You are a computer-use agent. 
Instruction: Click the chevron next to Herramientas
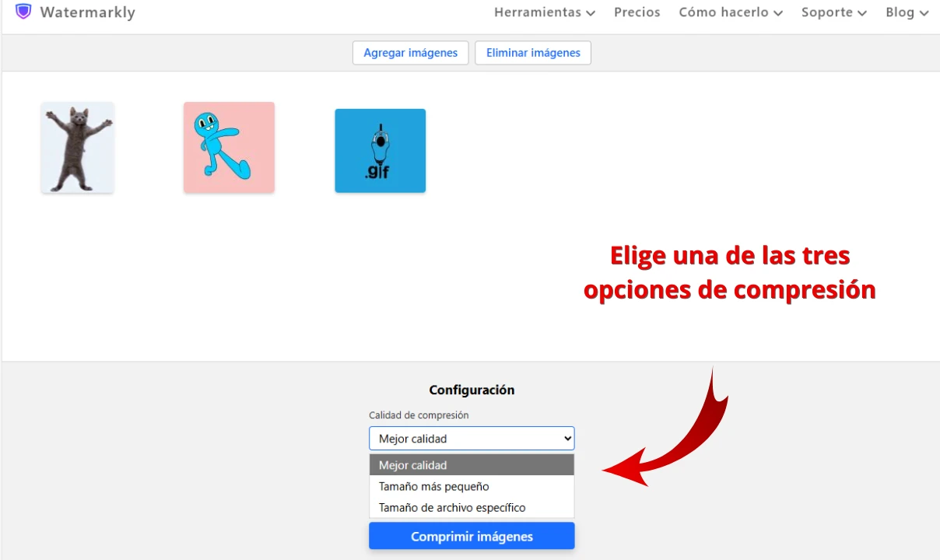[x=591, y=13]
